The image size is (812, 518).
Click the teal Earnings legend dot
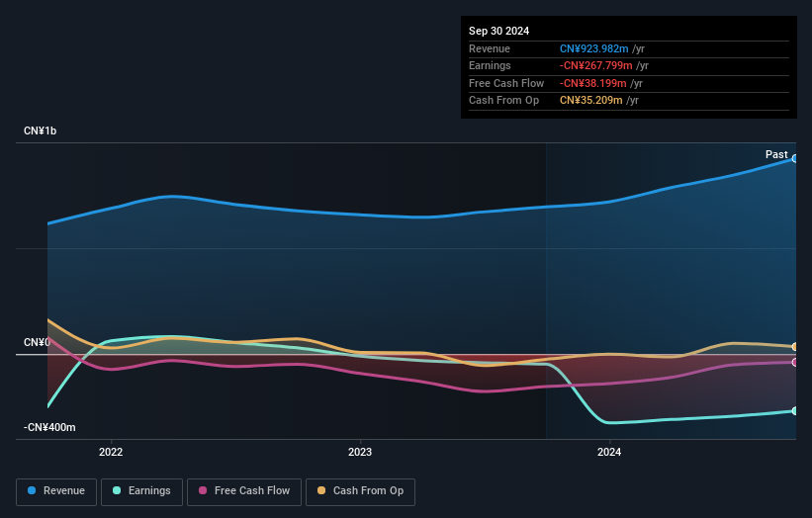point(117,490)
